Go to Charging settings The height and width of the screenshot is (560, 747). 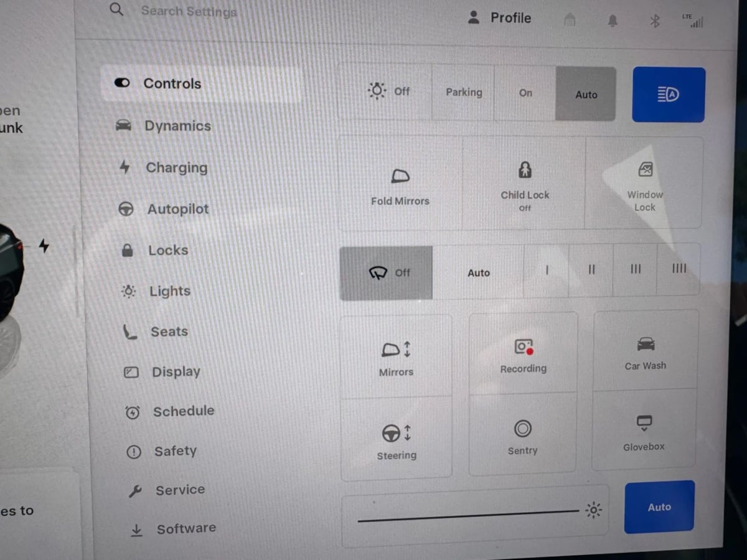[176, 167]
